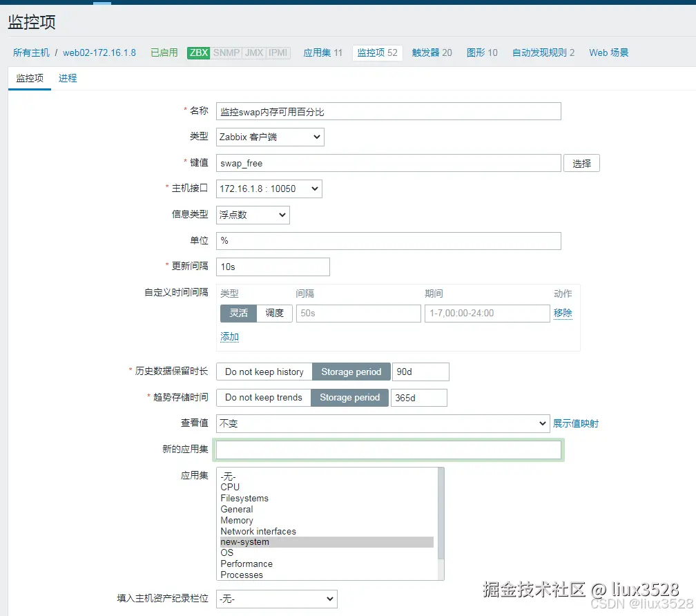Open the 填入主机资产纪录栏位 dropdown
This screenshot has height=616, width=696.
click(x=276, y=599)
